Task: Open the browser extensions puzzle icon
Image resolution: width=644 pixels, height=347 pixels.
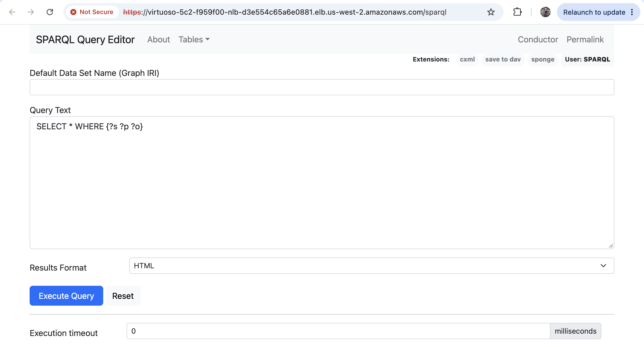Action: (x=517, y=12)
